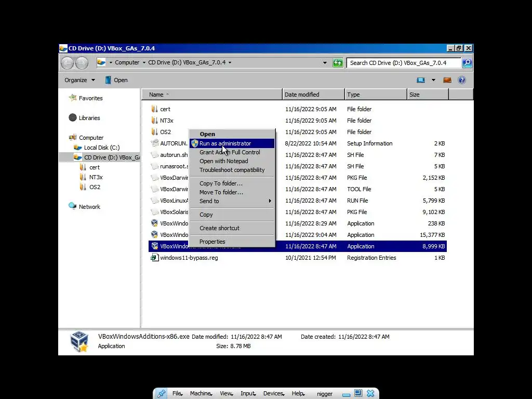The image size is (532, 399).
Task: Open the File menu on VirtualBox mini toolbar
Action: pos(178,394)
